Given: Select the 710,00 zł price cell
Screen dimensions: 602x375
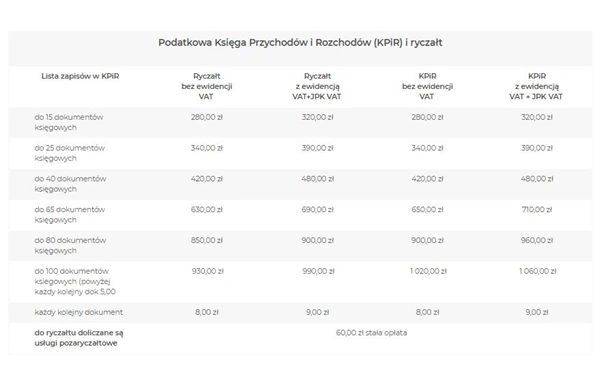Looking at the screenshot, I should pos(537,210).
